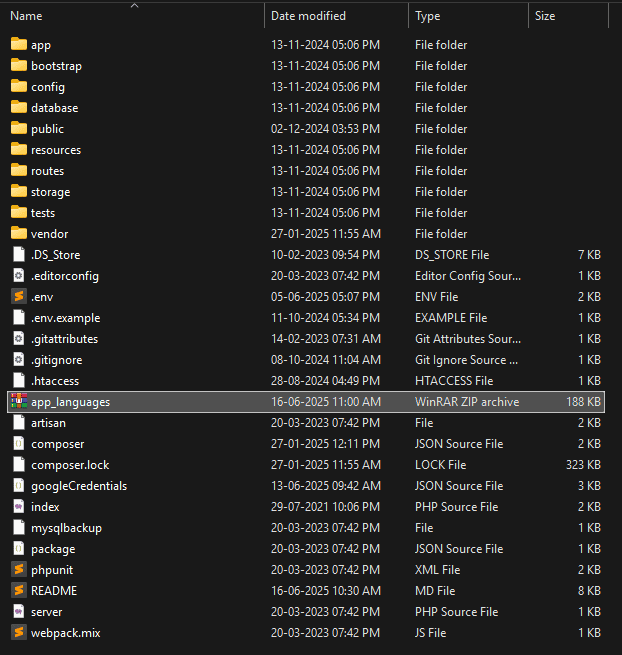
Task: Sort by the Date modified column header
Action: [x=308, y=16]
